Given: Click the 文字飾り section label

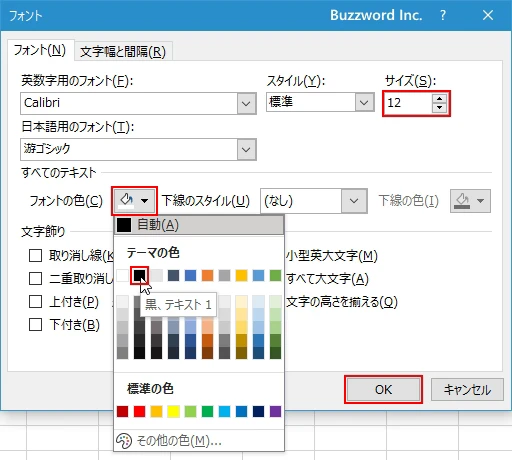Looking at the screenshot, I should click(43, 231).
